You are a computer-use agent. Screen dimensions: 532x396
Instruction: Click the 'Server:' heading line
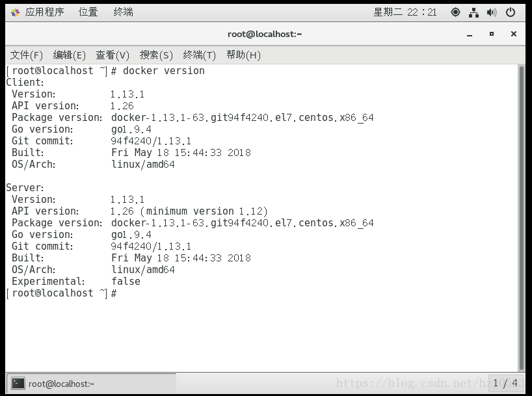25,188
